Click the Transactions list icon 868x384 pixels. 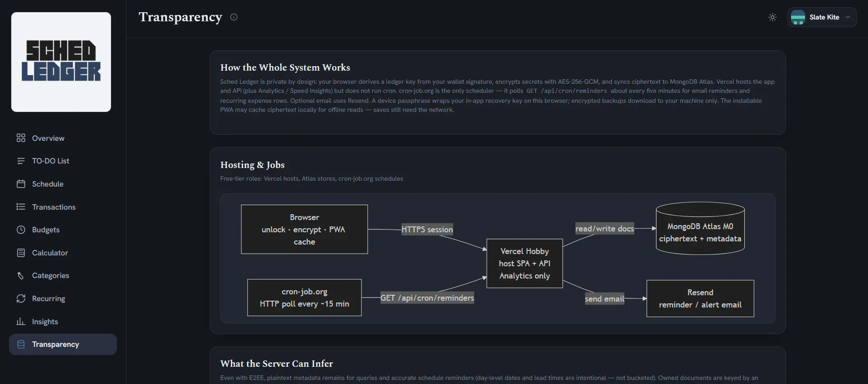pos(21,206)
